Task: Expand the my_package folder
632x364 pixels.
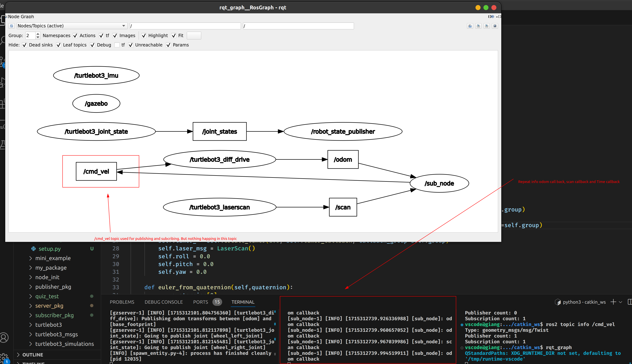Action: [30, 268]
